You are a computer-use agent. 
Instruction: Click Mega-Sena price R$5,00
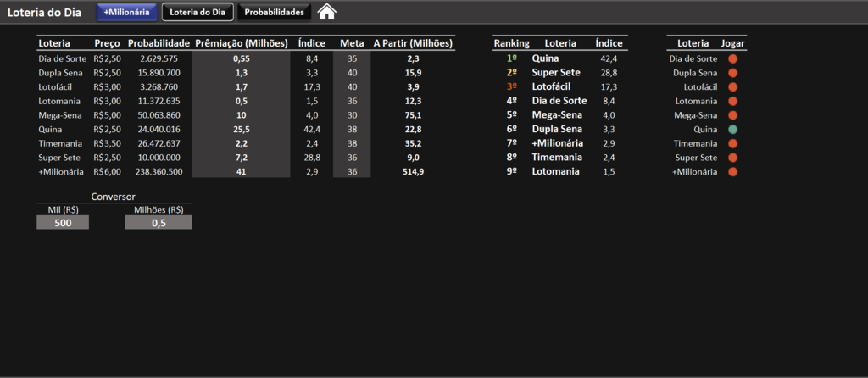click(108, 115)
